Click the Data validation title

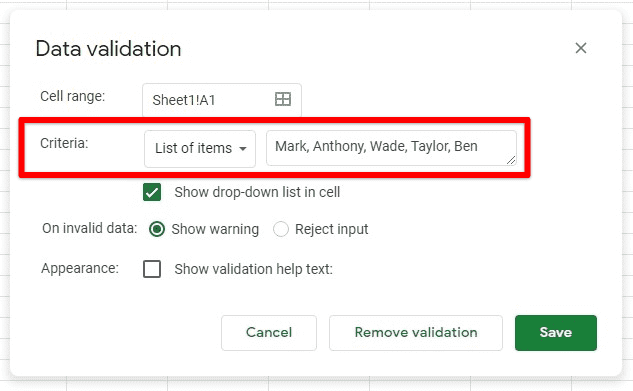tap(108, 49)
